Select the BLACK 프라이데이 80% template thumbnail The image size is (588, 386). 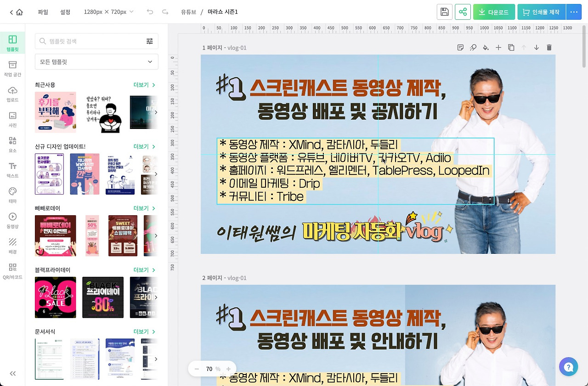[103, 297]
